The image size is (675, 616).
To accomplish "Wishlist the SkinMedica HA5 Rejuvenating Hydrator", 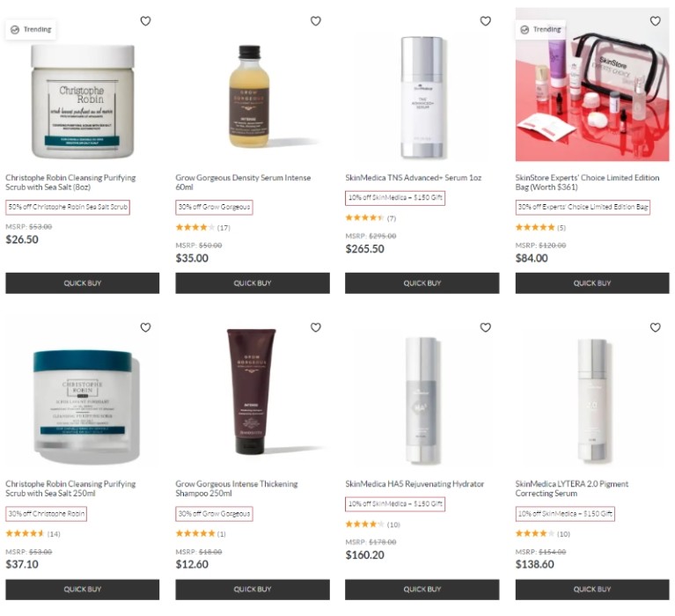I will pyautogui.click(x=485, y=327).
